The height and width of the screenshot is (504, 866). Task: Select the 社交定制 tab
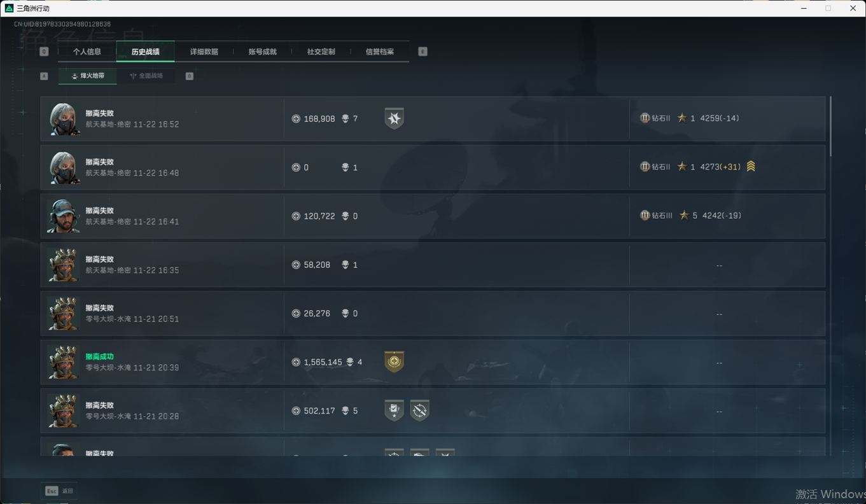(x=321, y=52)
